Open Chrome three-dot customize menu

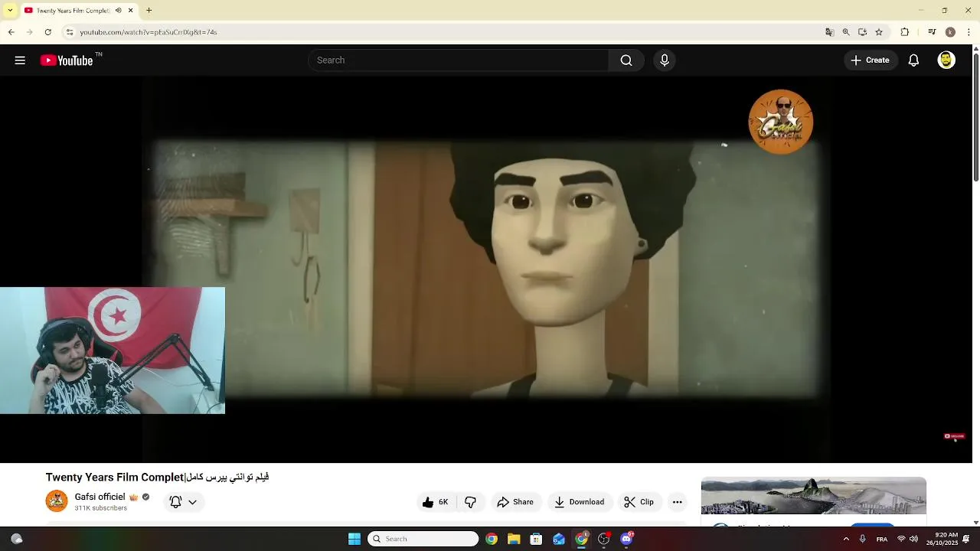969,32
